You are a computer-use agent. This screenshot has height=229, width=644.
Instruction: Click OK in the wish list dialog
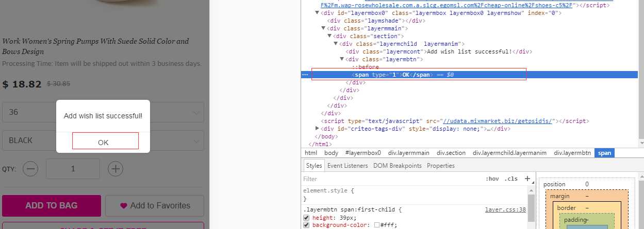pyautogui.click(x=103, y=143)
